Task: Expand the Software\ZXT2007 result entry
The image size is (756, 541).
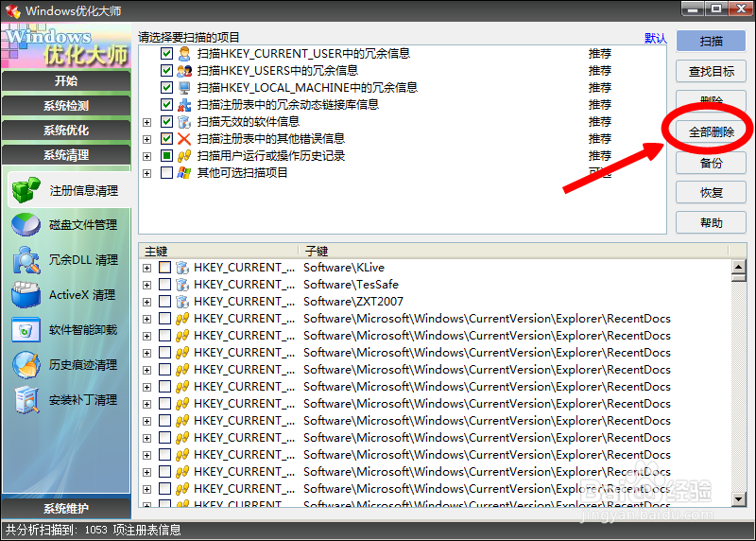Action: 147,302
